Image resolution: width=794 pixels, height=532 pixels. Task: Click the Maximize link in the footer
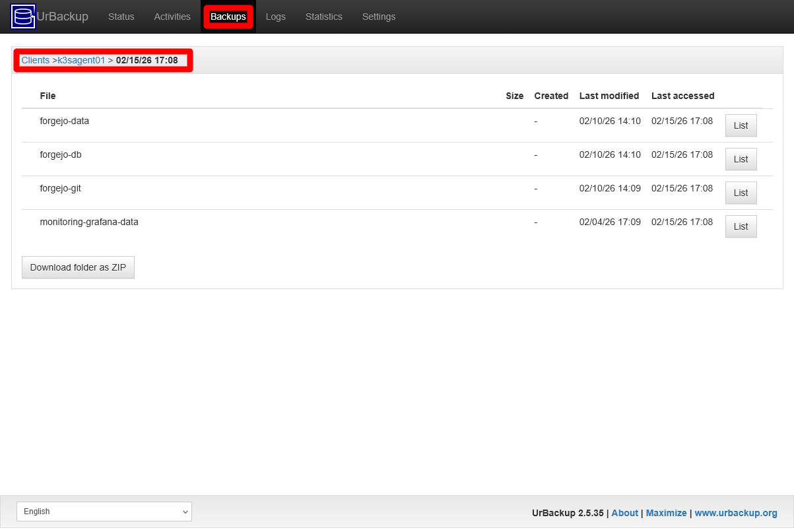pos(666,513)
